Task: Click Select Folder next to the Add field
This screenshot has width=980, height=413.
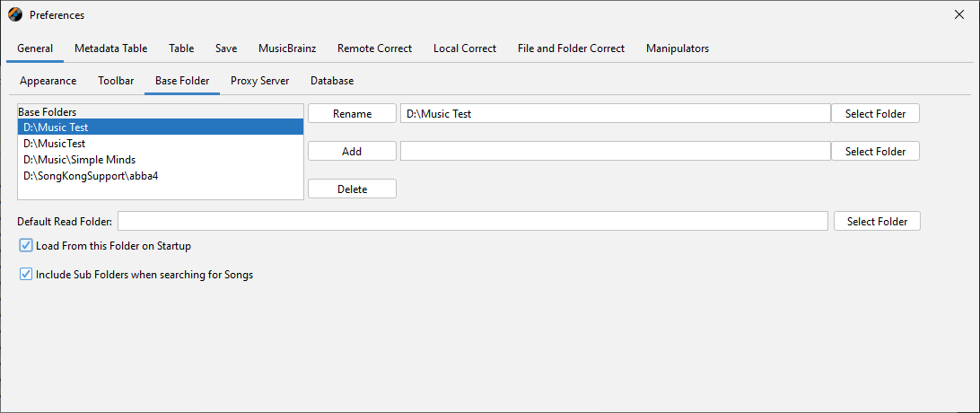Action: [875, 152]
